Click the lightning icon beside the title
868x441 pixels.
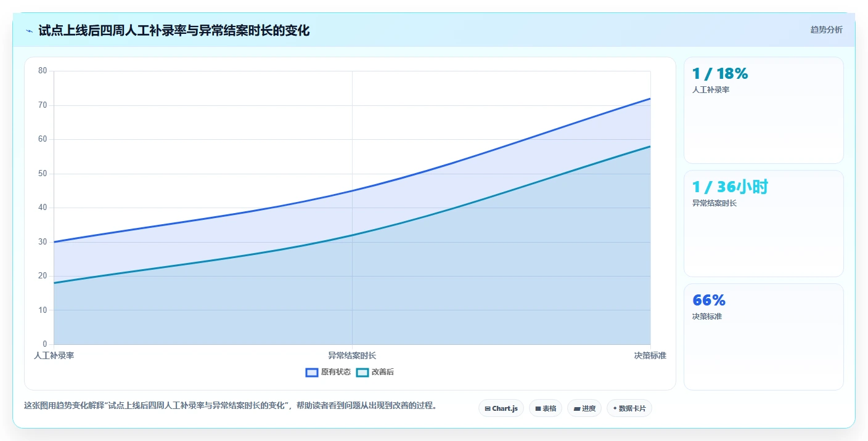29,31
